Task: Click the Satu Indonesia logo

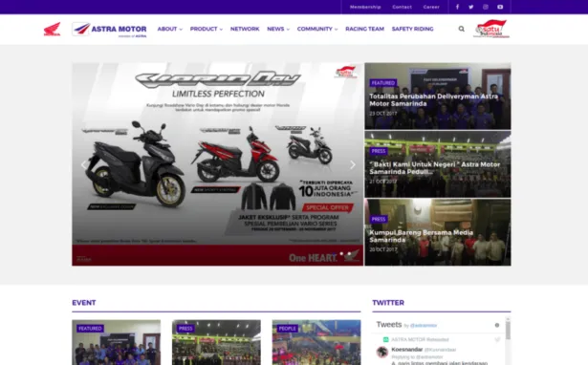Action: click(491, 29)
